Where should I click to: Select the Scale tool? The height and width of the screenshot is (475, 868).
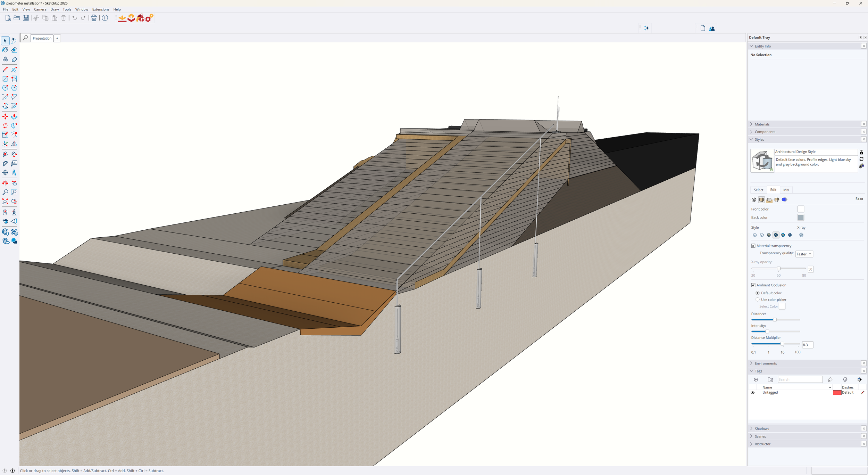pyautogui.click(x=5, y=135)
